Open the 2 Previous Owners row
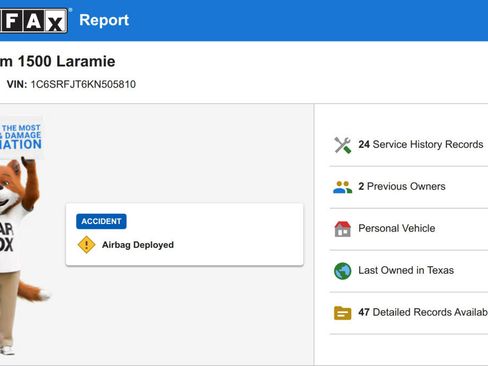488x366 pixels. [x=409, y=187]
